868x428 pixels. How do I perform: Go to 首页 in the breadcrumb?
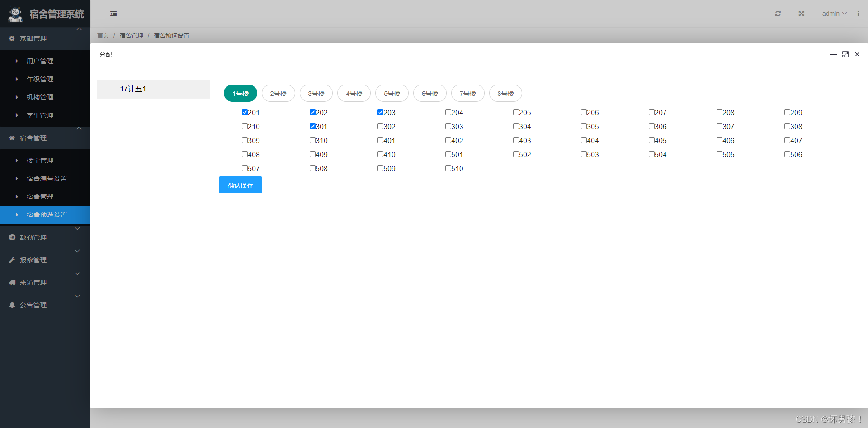(103, 35)
